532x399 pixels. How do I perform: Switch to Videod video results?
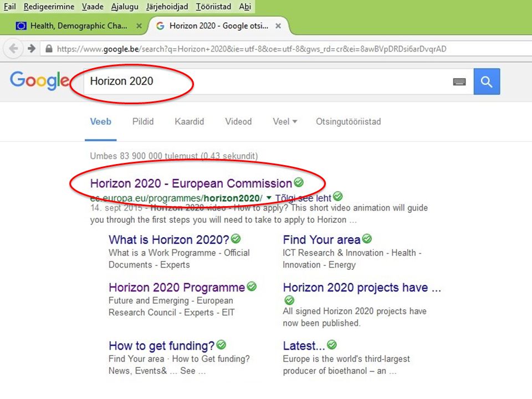point(238,121)
